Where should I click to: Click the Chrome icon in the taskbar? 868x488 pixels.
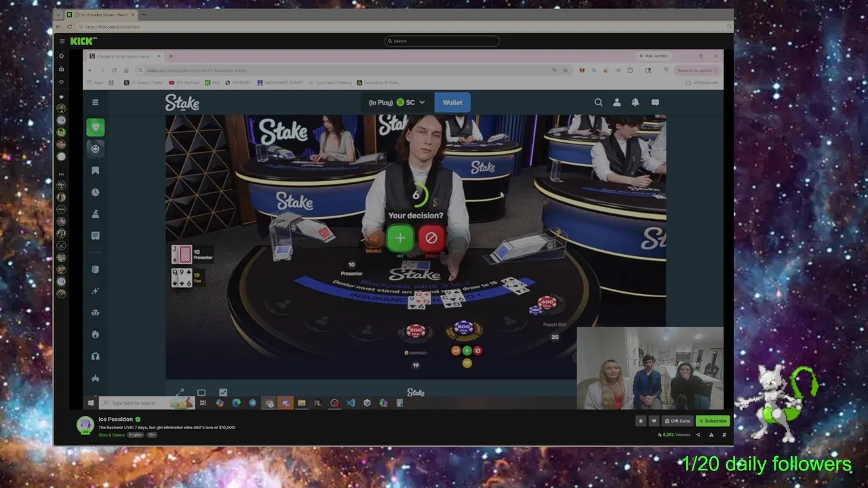point(269,403)
